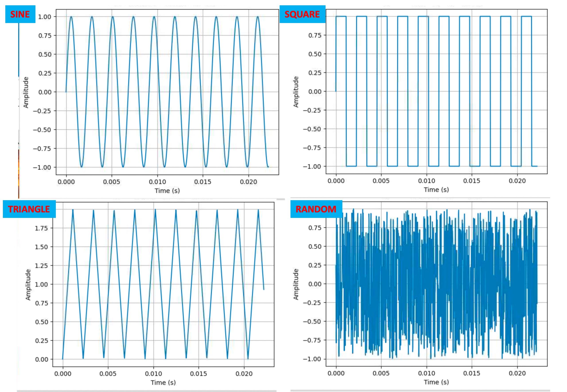Click the Time (s) label under the square plot
The height and width of the screenshot is (392, 567).
[x=436, y=190]
